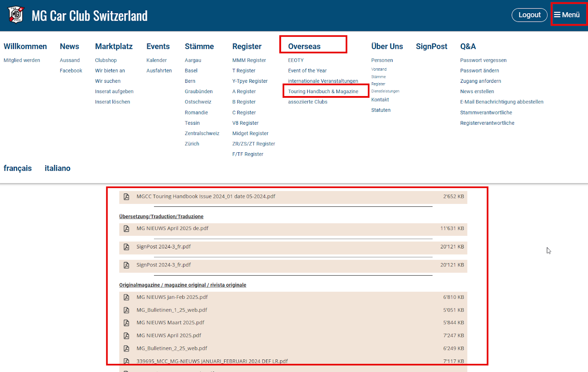Open F/TF Register link

[248, 154]
